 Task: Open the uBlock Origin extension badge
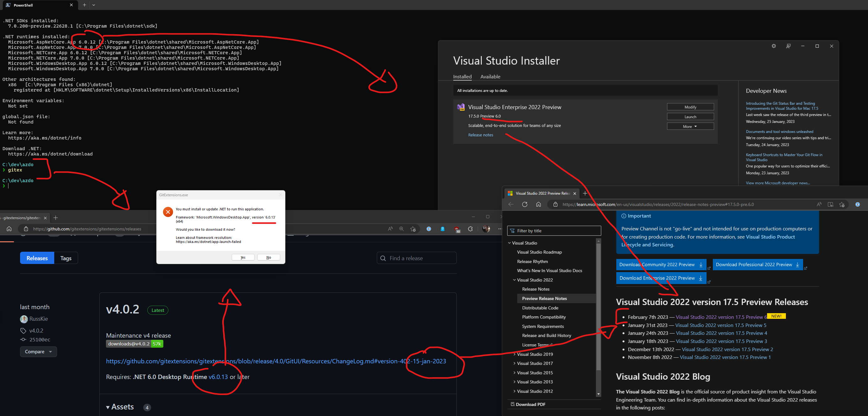point(457,229)
